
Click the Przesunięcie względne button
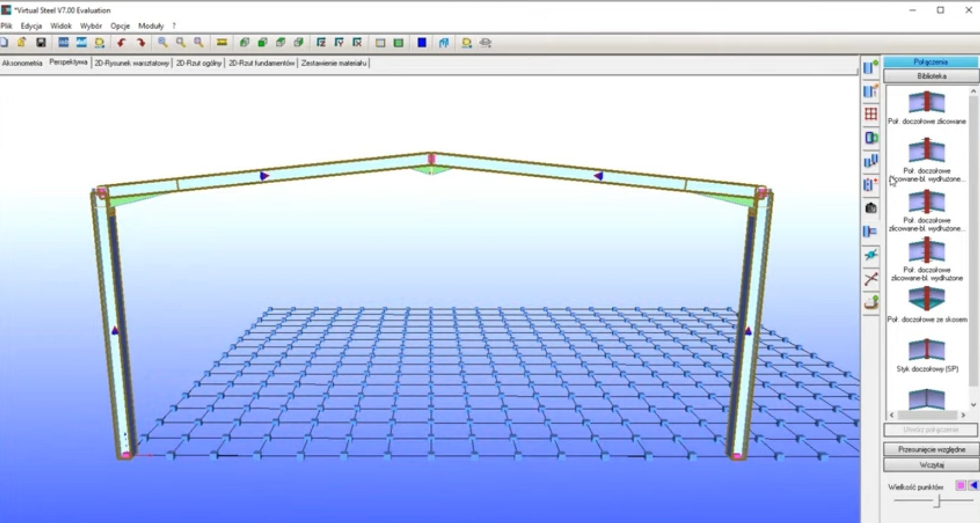pos(931,449)
